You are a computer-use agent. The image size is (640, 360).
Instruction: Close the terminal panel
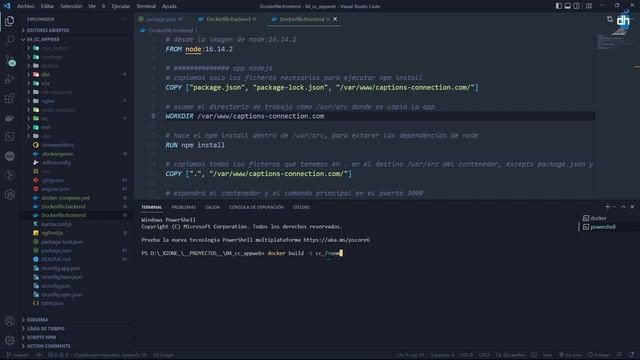[632, 207]
